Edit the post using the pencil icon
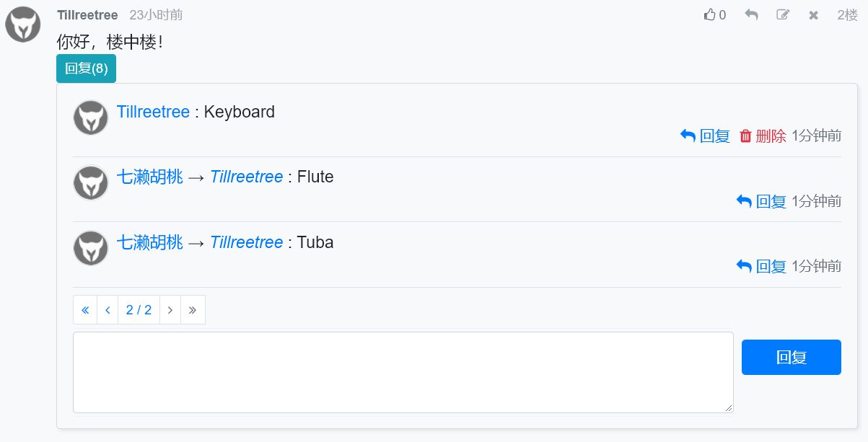Image resolution: width=868 pixels, height=442 pixels. [x=783, y=14]
